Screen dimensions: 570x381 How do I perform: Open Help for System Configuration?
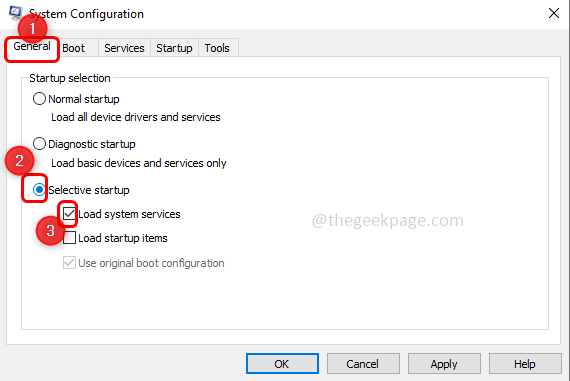coord(525,364)
